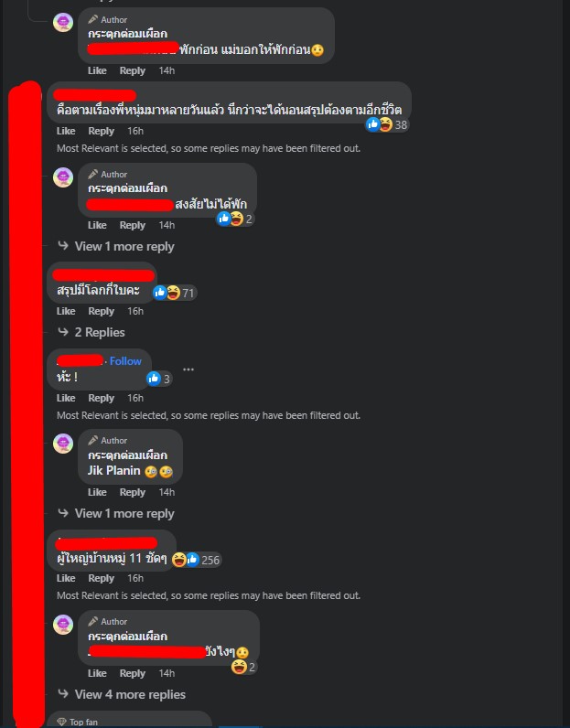The height and width of the screenshot is (728, 570).
Task: Click the author avatar next to the Jik Planin reply
Action: pos(63,444)
